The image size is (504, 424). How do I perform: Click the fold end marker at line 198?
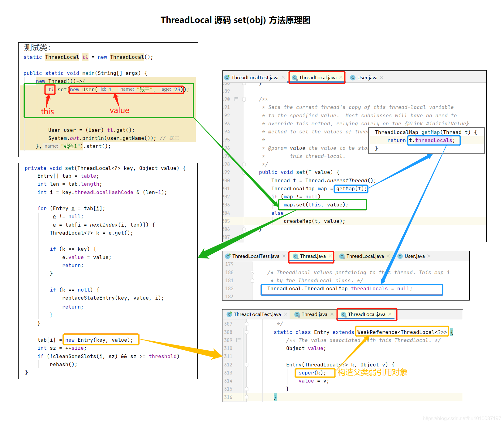tap(244, 164)
